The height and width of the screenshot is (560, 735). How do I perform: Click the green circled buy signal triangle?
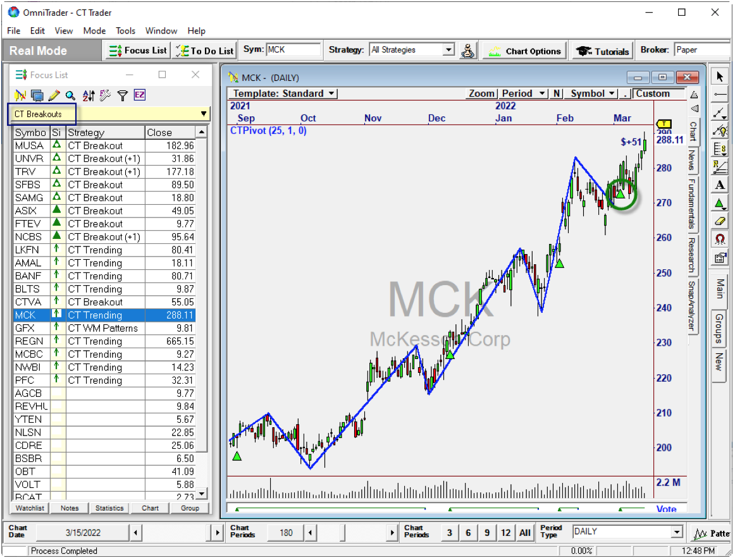click(x=621, y=193)
